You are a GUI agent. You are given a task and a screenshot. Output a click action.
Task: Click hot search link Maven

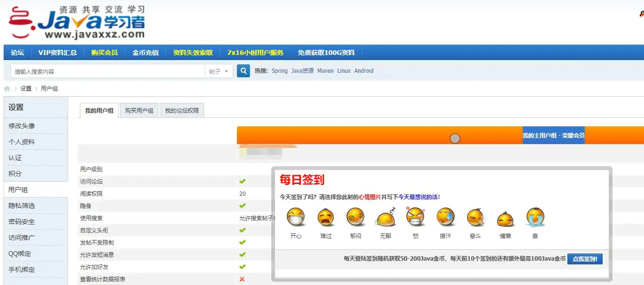point(325,71)
